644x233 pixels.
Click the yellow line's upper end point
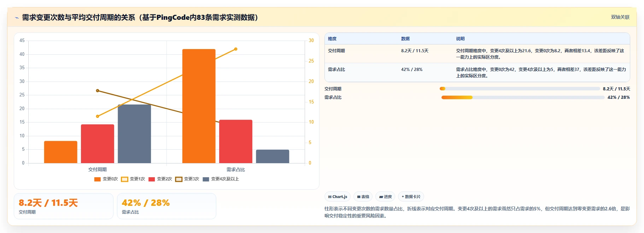236,49
